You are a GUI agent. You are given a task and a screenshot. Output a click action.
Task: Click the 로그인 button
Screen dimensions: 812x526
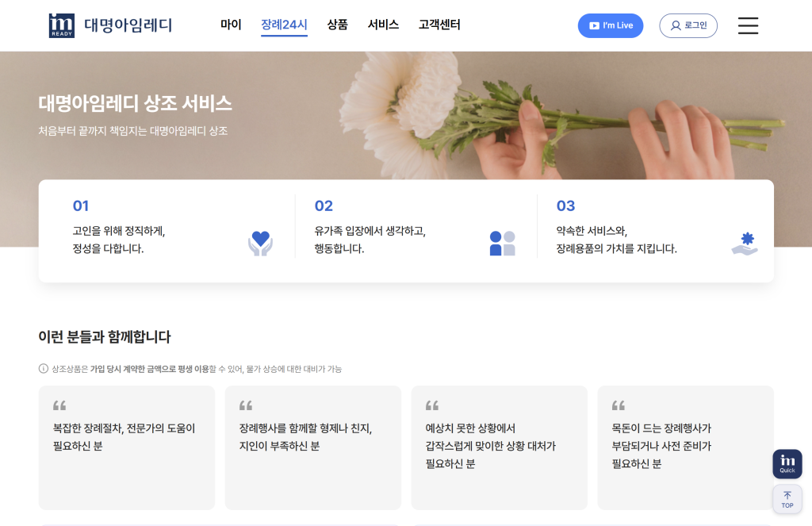click(688, 25)
